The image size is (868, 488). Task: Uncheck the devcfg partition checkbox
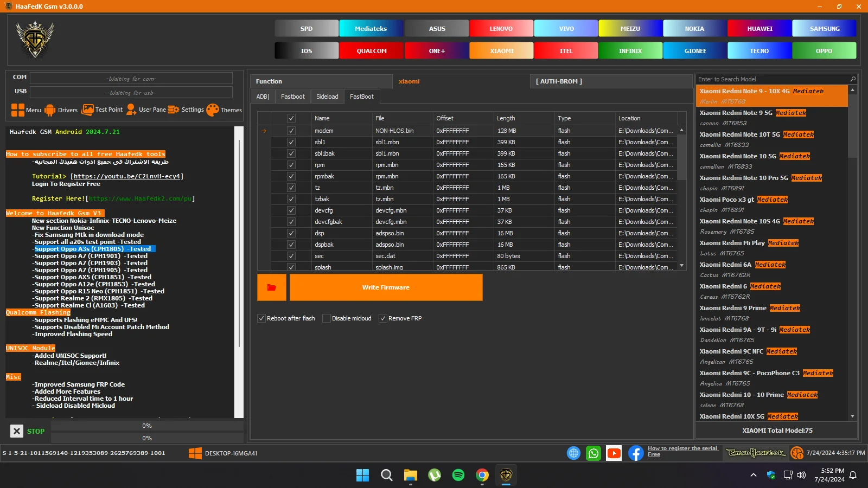[x=291, y=210]
